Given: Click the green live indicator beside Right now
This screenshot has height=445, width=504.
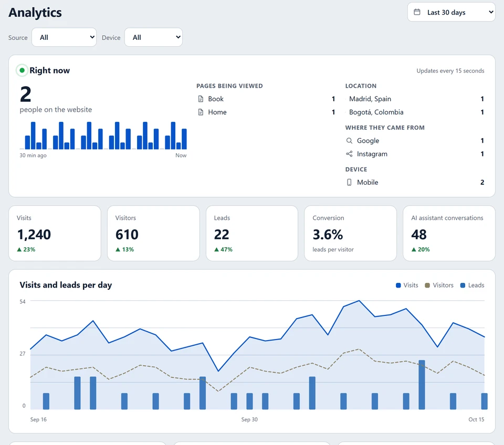Looking at the screenshot, I should (x=22, y=70).
